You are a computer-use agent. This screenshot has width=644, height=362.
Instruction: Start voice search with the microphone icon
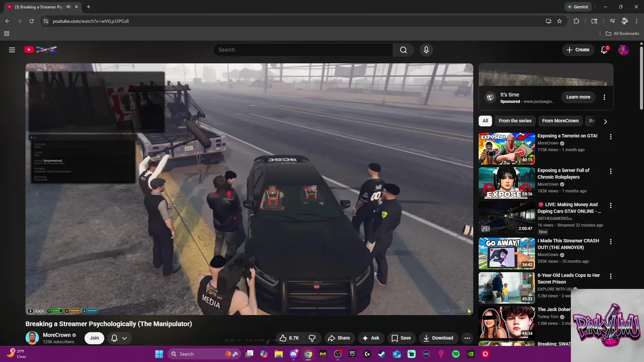[x=426, y=50]
